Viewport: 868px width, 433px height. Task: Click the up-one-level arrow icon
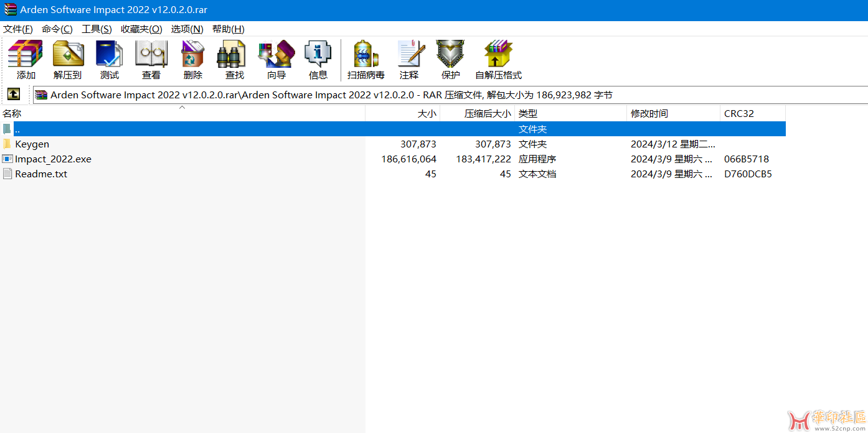14,95
